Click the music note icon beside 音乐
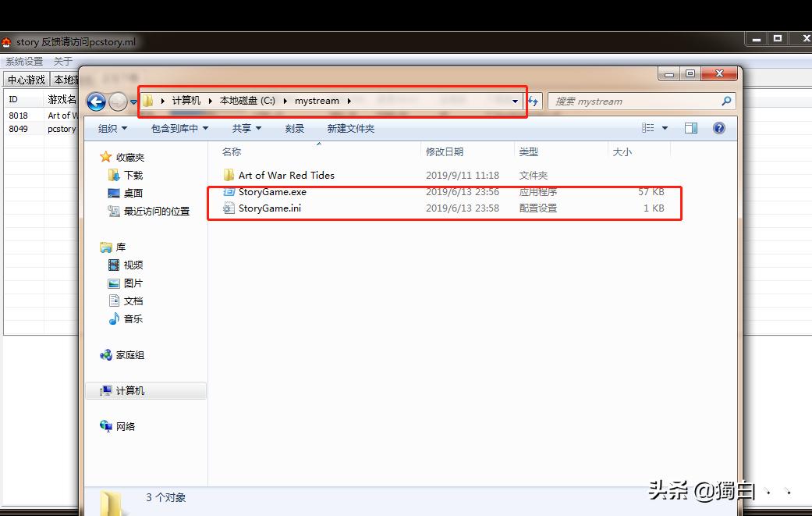Screen dimensions: 812x516 click(114, 318)
